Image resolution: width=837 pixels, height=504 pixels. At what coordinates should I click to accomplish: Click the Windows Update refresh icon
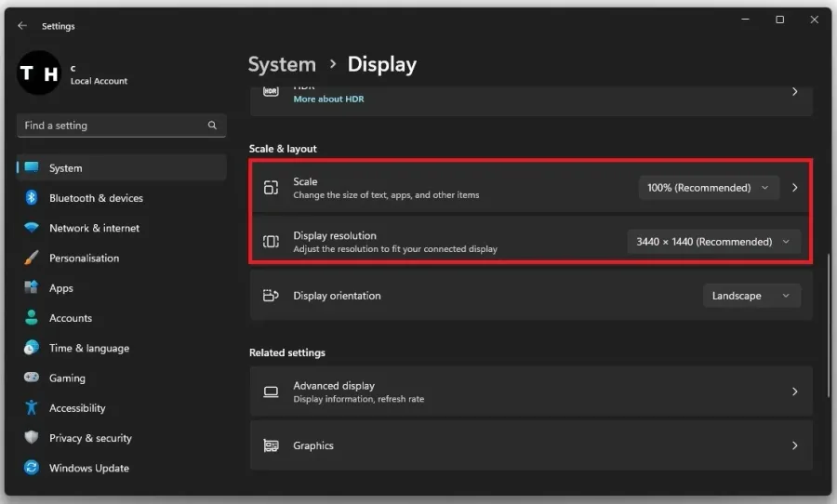pyautogui.click(x=32, y=468)
